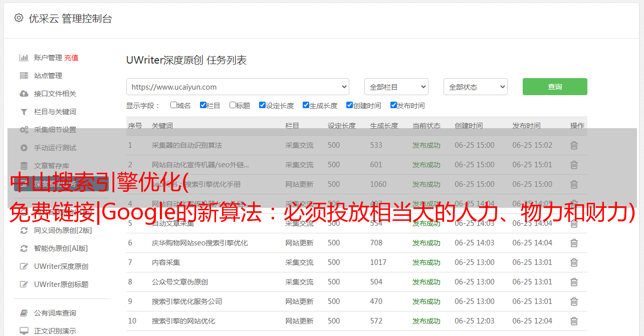Enable the 标题 field checkbox
The image size is (644, 336).
pos(233,105)
